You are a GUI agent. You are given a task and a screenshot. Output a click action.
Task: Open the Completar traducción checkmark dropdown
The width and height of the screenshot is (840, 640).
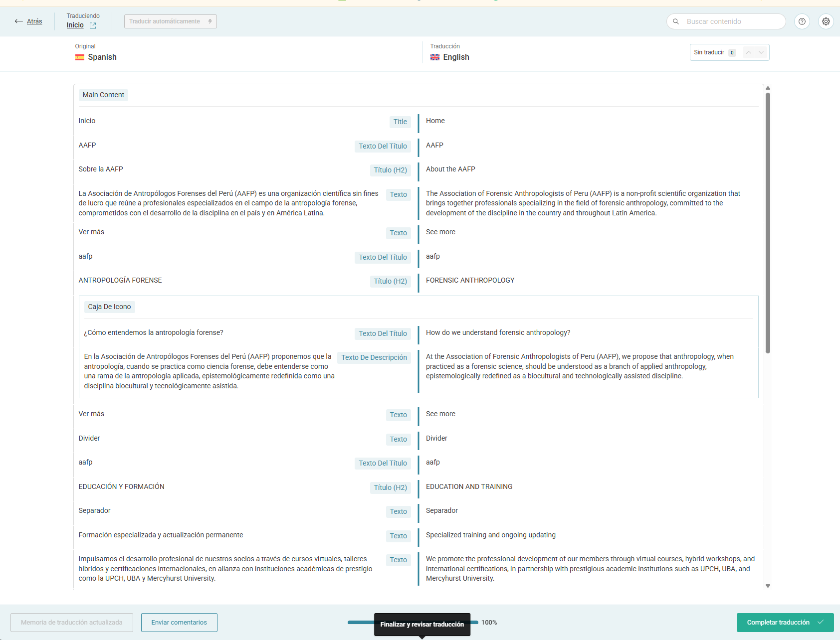coord(821,623)
